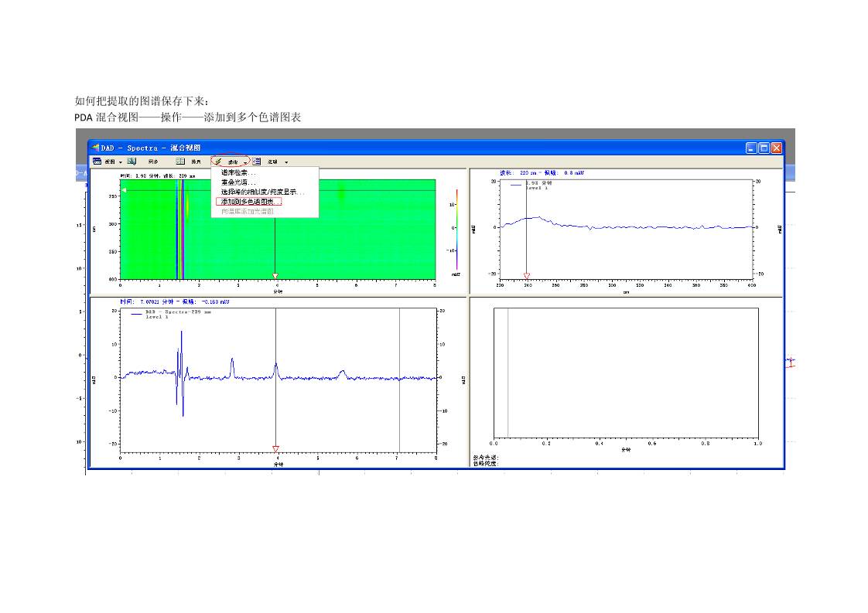
Task: Click the 视图 view icon in toolbar
Action: coord(97,162)
